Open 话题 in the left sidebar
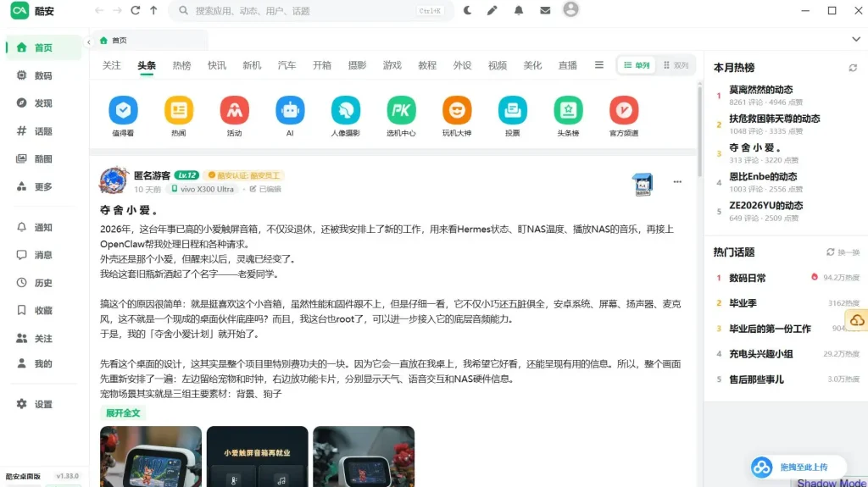The height and width of the screenshot is (487, 868). tap(43, 131)
